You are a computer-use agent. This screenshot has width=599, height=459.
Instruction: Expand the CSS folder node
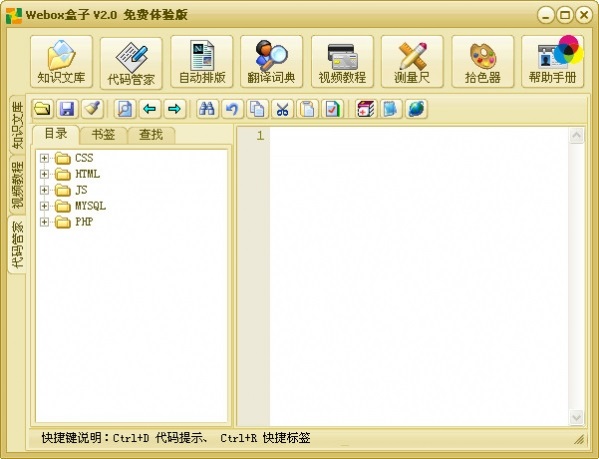(x=44, y=158)
